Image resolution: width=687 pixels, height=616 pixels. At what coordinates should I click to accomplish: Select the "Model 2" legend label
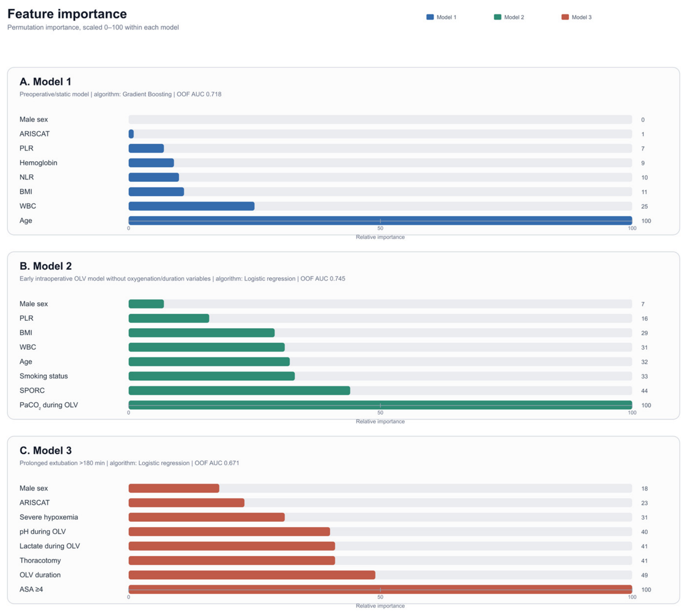[514, 17]
